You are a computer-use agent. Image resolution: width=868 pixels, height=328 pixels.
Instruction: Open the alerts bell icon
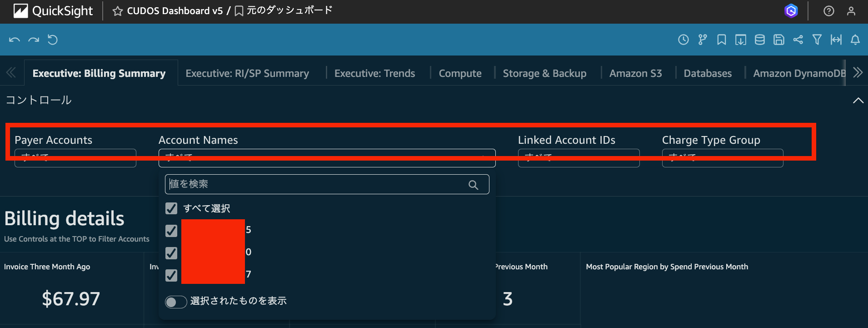(855, 40)
